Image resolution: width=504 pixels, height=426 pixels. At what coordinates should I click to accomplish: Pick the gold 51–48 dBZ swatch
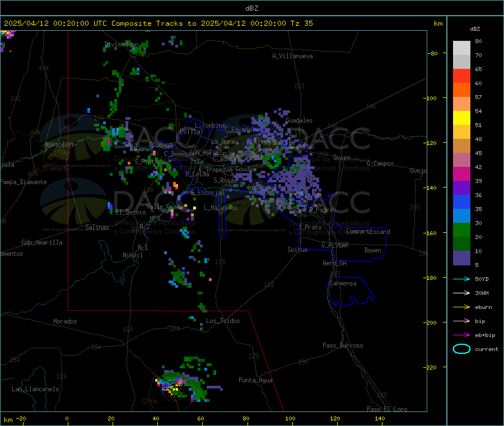(461, 132)
